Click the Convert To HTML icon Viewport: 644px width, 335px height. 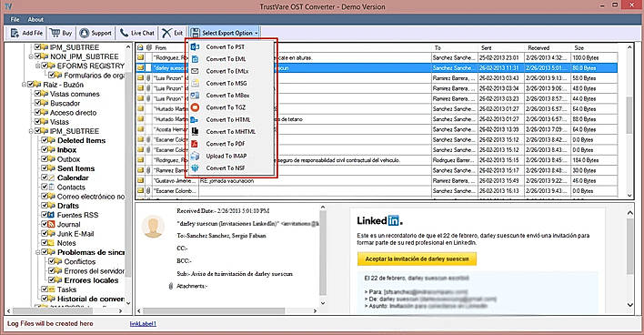point(195,119)
